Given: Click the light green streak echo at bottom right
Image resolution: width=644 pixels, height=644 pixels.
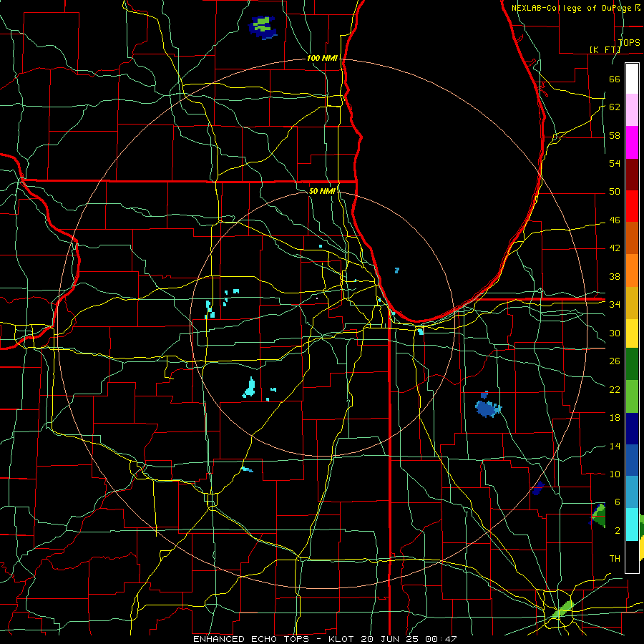Looking at the screenshot, I should click(563, 608).
